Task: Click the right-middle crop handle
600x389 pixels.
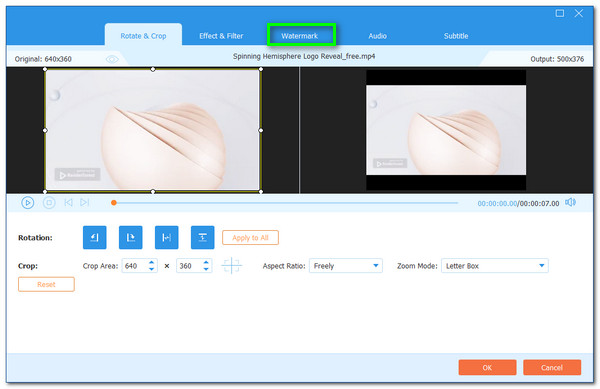Action: 261,130
